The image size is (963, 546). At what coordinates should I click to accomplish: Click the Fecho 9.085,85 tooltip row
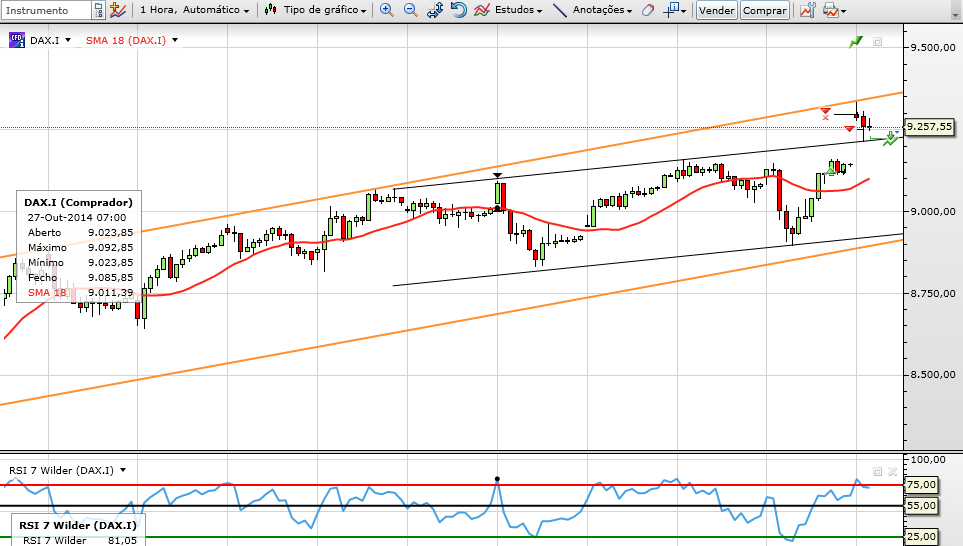point(80,278)
